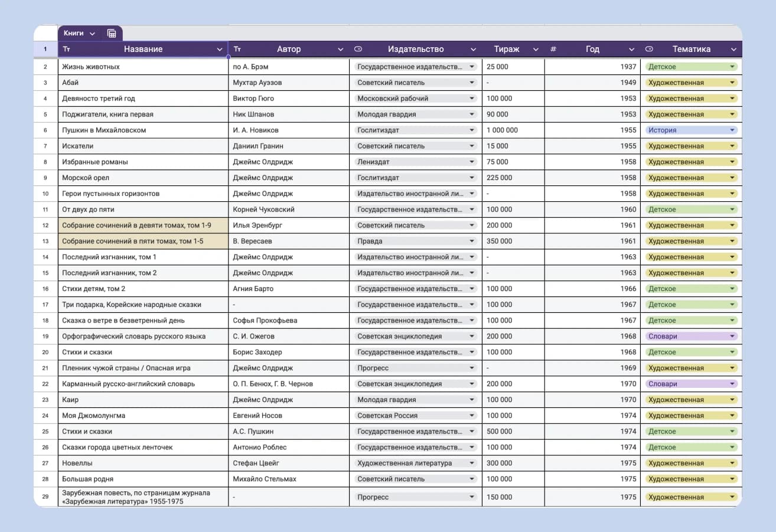Select the year cell 1937
This screenshot has width=776, height=532.
point(592,67)
